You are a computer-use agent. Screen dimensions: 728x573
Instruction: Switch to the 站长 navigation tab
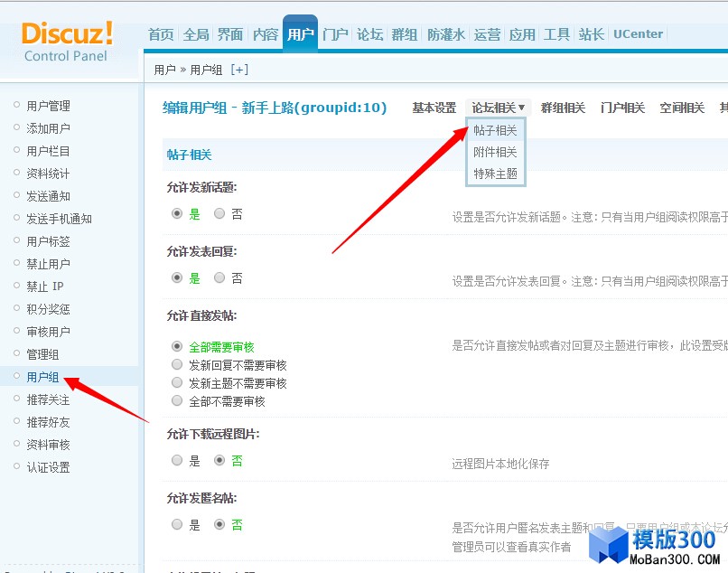pos(591,34)
